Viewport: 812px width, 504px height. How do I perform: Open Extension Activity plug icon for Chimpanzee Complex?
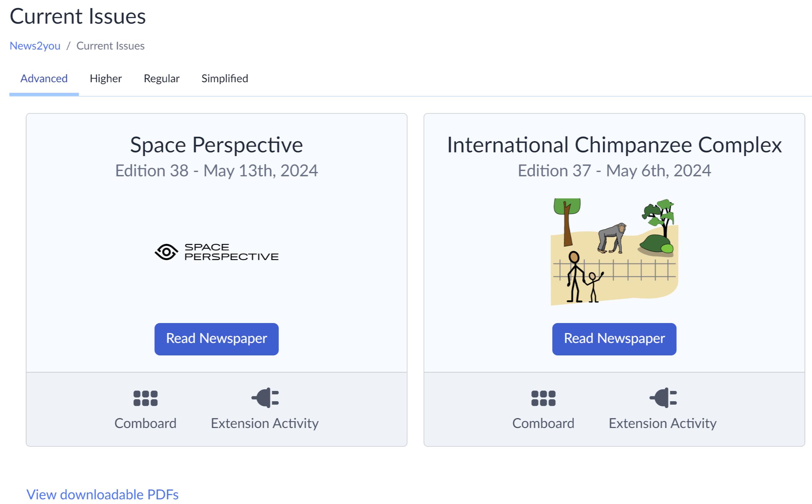click(663, 398)
